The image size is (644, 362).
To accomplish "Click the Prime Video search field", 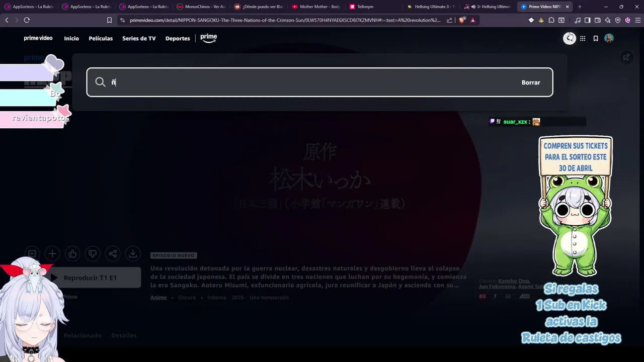I will pyautogui.click(x=319, y=82).
